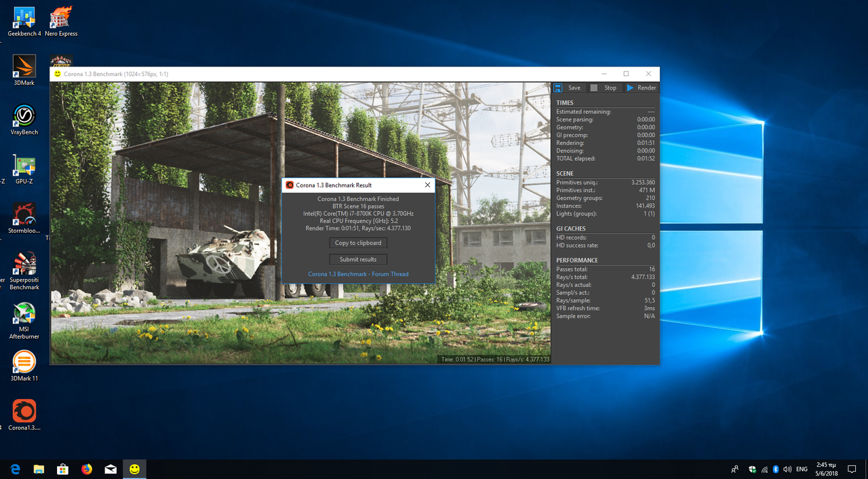Select the PERFORMANCE section heading
868x479 pixels.
click(577, 261)
